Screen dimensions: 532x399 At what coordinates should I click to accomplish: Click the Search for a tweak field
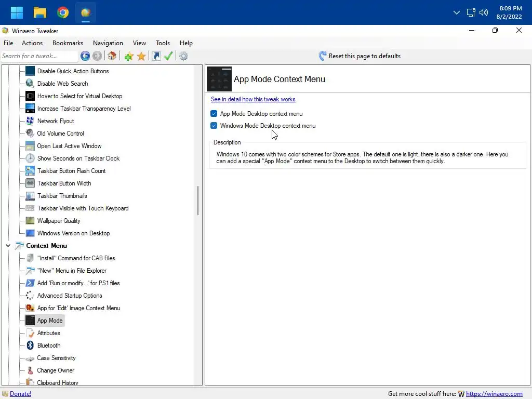(39, 56)
